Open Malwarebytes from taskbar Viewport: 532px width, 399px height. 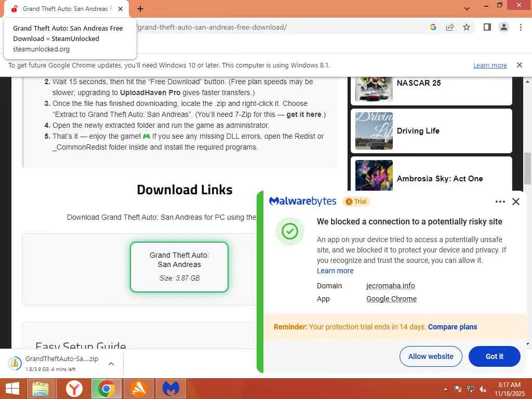171,389
